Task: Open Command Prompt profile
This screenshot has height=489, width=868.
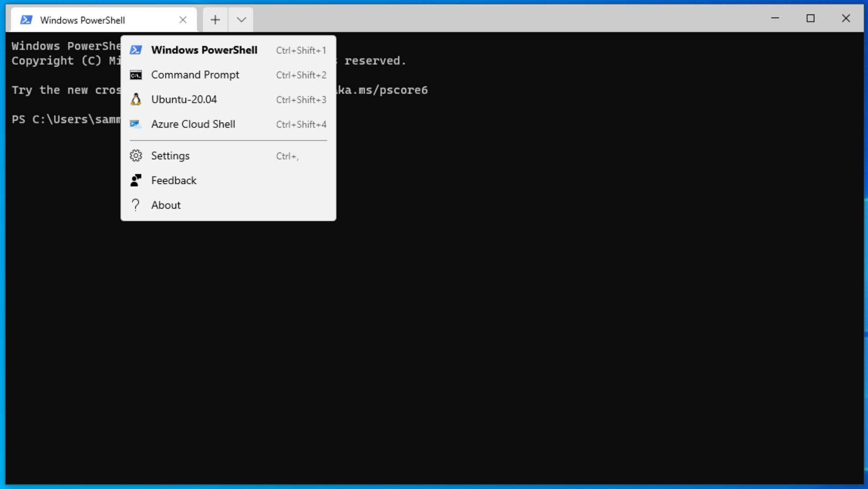Action: pyautogui.click(x=228, y=75)
